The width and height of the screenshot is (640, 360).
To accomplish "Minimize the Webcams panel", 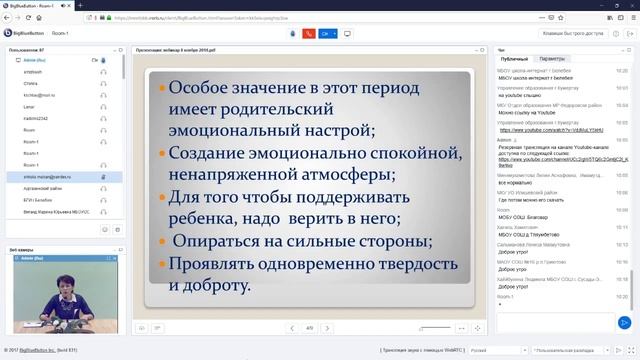I will tap(114, 249).
